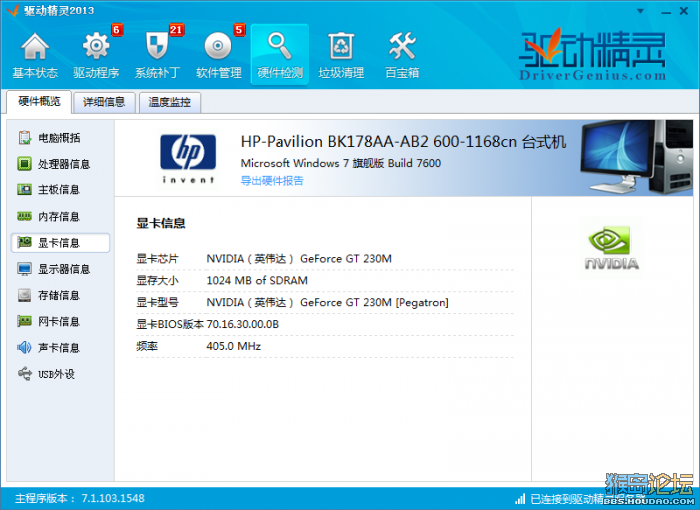Open the 系统补丁 shield icon
The width and height of the screenshot is (700, 510).
pyautogui.click(x=157, y=46)
